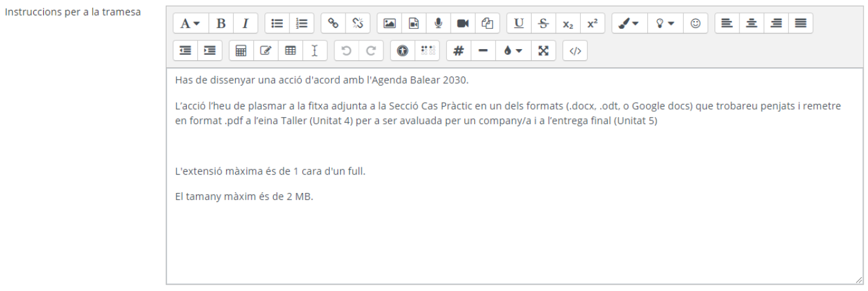Switch to HTML source code view
The width and height of the screenshot is (868, 291).
pyautogui.click(x=575, y=50)
